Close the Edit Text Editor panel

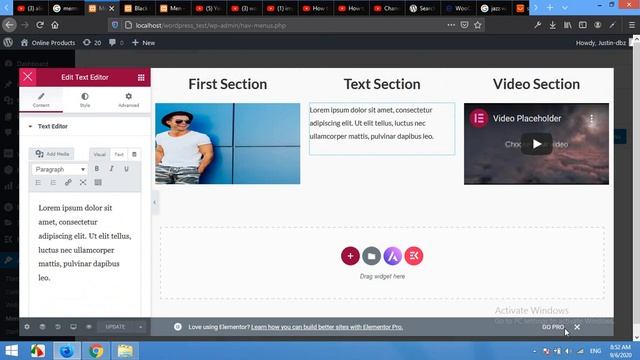(28, 77)
